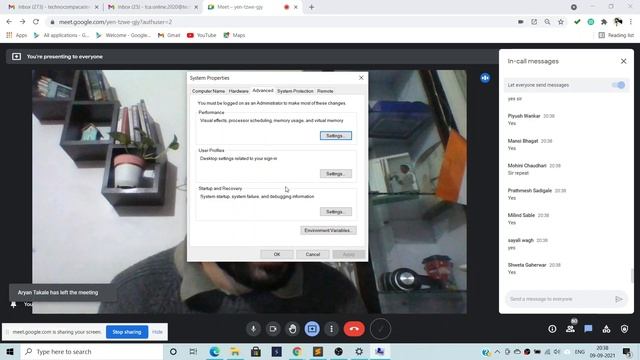Open Maps bookmark

234,35
